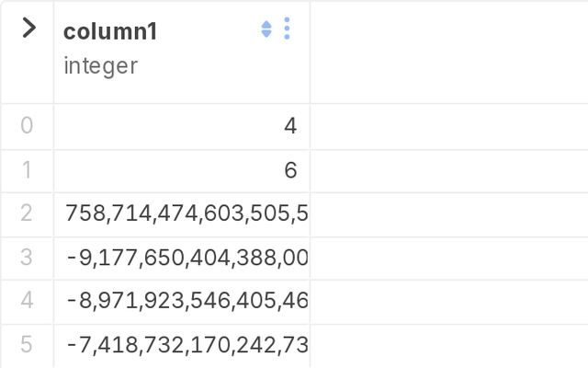Select cell starting with -9,177,650
The height and width of the screenshot is (368, 588).
(x=182, y=259)
